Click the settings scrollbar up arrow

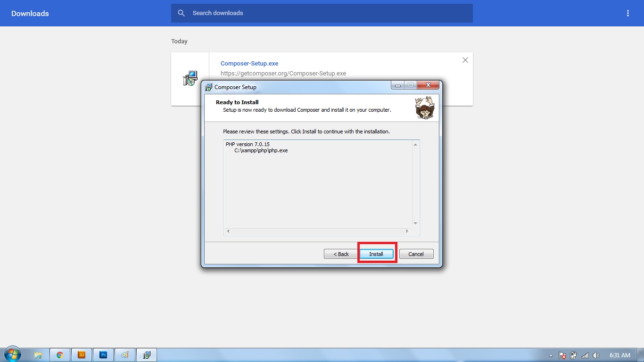[x=415, y=144]
